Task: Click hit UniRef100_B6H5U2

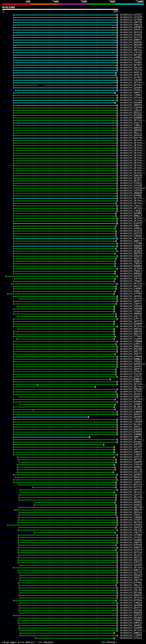Action: click(x=131, y=502)
